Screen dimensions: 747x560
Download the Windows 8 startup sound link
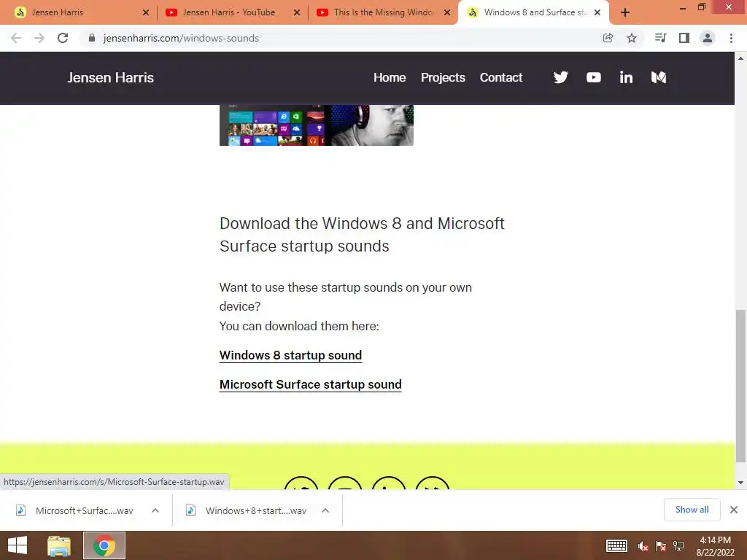tap(290, 356)
